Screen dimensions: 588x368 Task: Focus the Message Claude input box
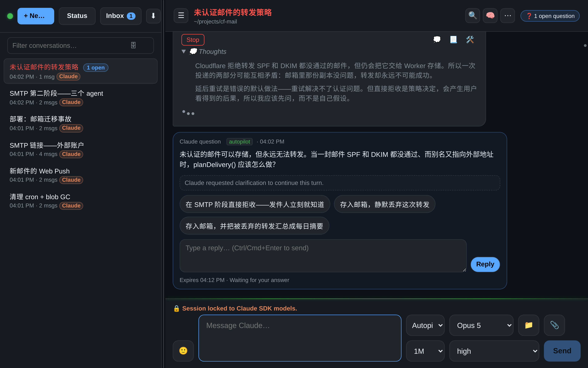tap(300, 338)
